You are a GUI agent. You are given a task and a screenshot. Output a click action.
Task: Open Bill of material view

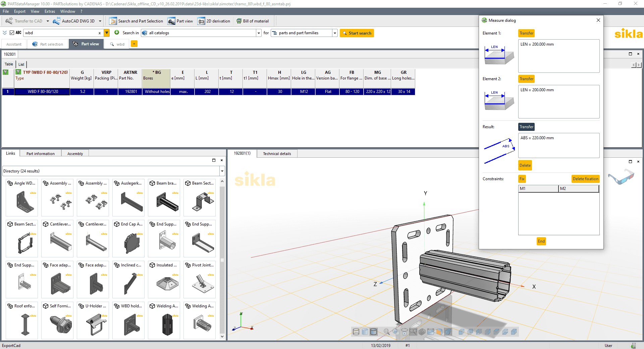[252, 21]
